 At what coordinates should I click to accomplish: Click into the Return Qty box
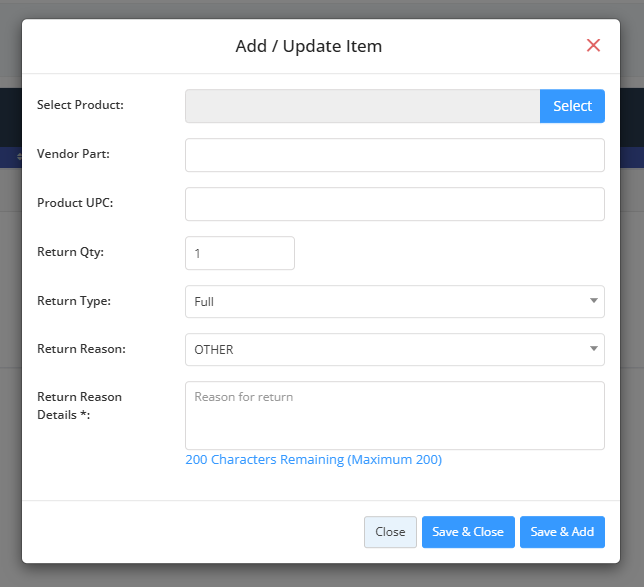(x=240, y=253)
